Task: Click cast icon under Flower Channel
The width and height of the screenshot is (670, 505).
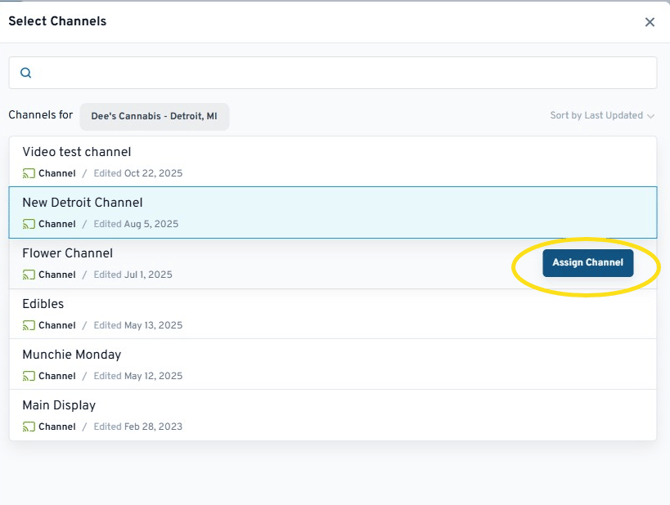Action: click(29, 275)
